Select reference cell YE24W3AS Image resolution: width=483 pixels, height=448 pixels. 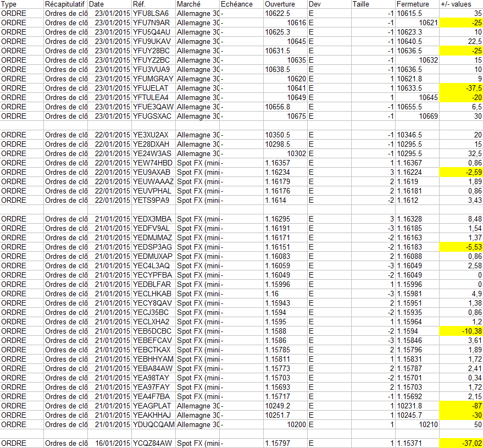[x=154, y=154]
